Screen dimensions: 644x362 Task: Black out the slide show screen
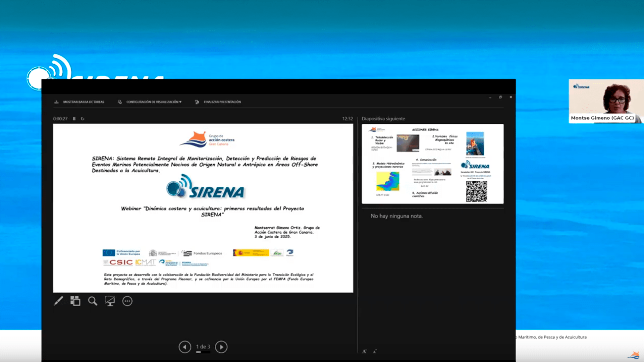click(110, 301)
